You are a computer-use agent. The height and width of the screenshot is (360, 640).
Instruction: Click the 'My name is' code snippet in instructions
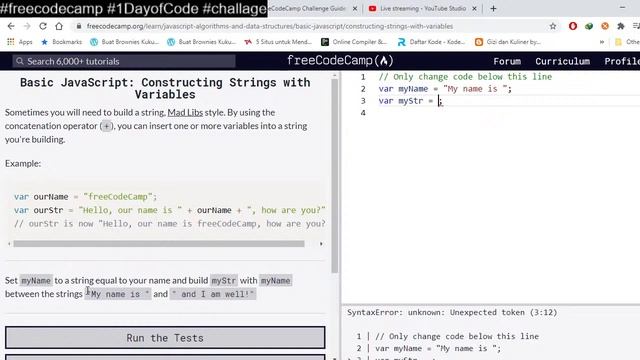click(x=118, y=294)
